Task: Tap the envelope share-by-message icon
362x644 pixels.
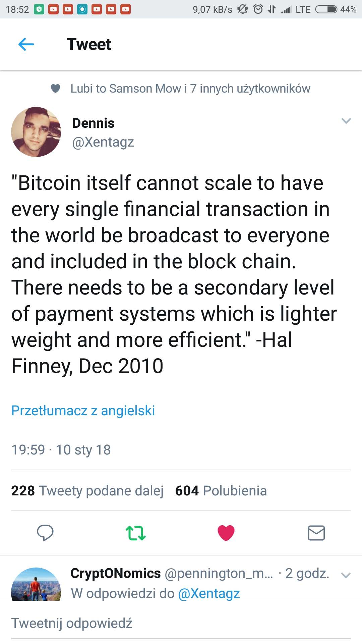Action: click(x=316, y=533)
